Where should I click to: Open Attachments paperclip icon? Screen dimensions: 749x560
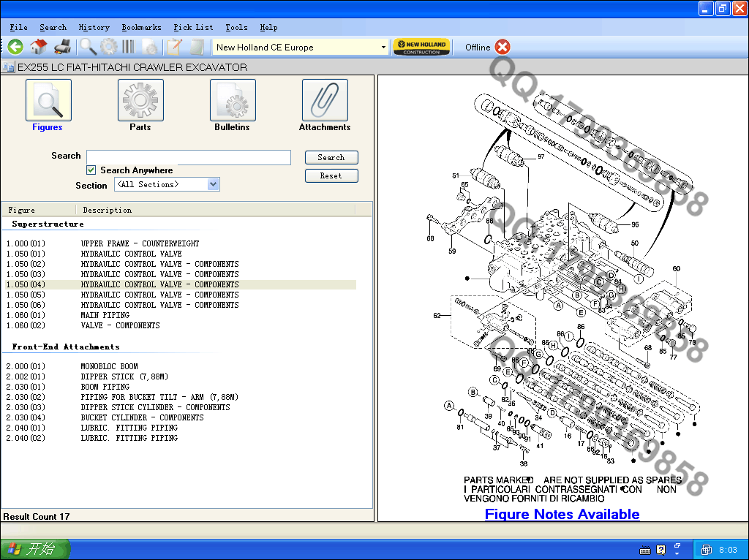point(325,101)
